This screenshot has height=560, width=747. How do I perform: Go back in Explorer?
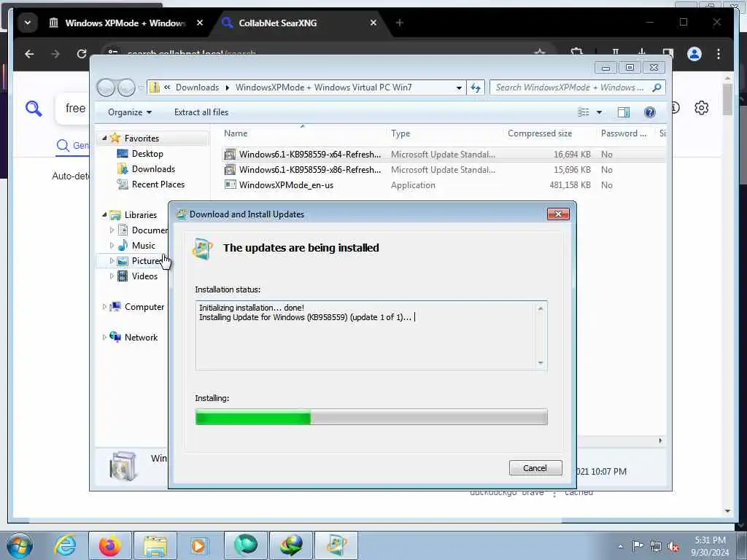coord(106,87)
